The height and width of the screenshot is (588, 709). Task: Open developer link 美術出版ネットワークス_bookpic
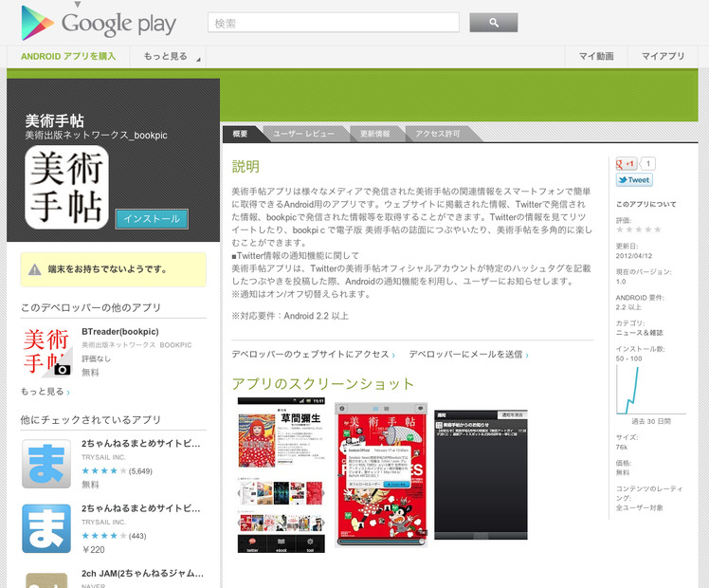pyautogui.click(x=97, y=136)
